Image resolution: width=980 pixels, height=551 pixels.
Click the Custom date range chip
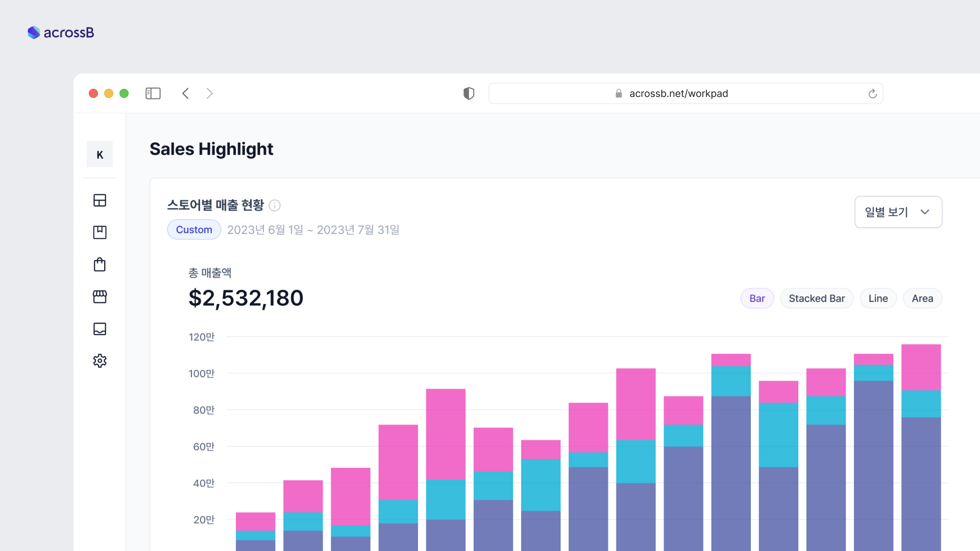[194, 230]
